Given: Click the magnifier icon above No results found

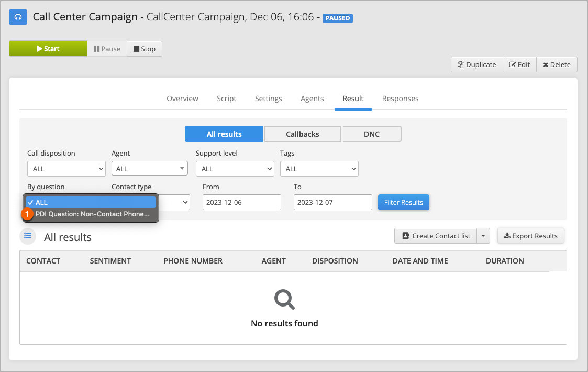Looking at the screenshot, I should tap(284, 299).
